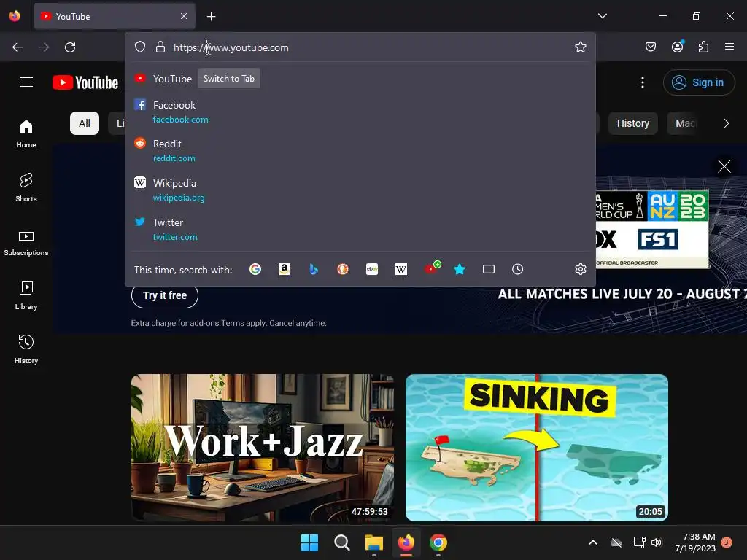The width and height of the screenshot is (747, 560).
Task: Open Subscriptions in YouTube sidebar
Action: (26, 241)
